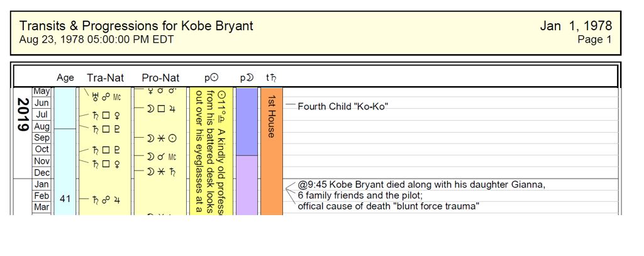
Task: Click the Sep month row label
Action: coord(42,138)
